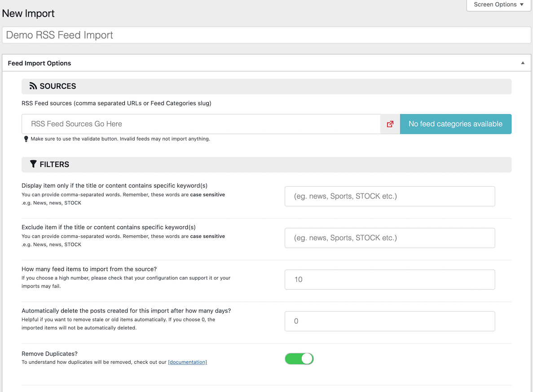Click the RSS icon beside SOURCES

[x=33, y=86]
